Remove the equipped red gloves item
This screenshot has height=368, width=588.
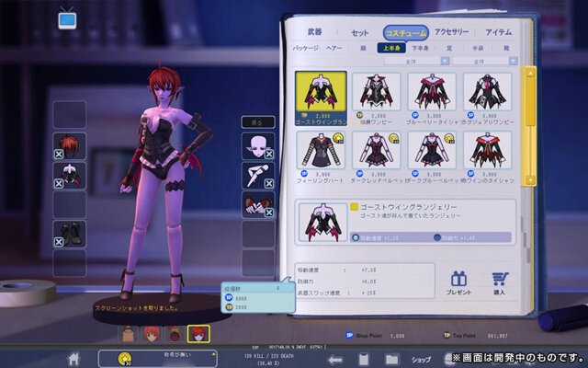[x=269, y=213]
